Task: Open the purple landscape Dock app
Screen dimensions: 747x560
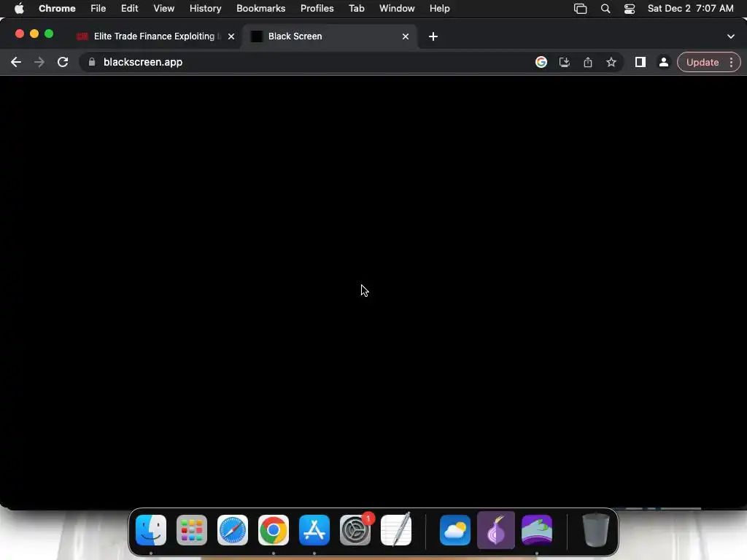Action: [537, 530]
